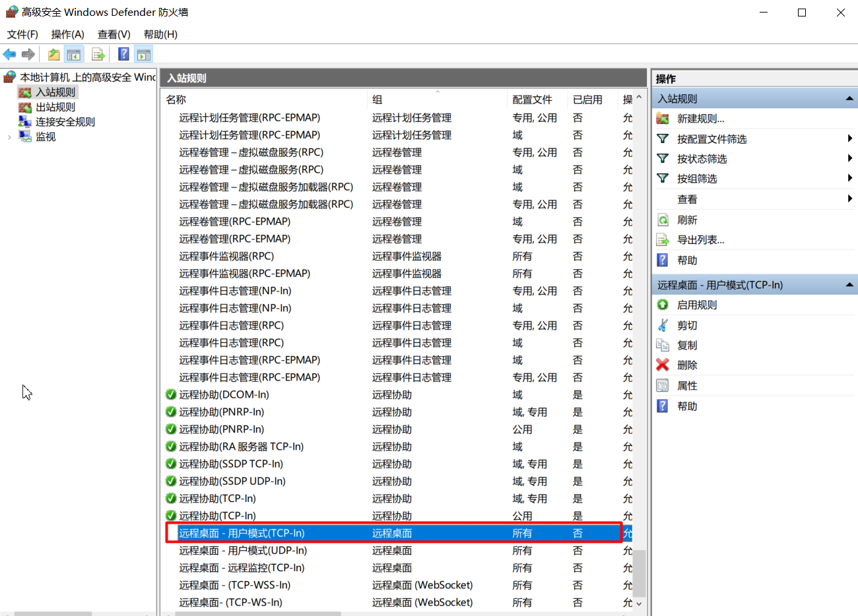Select 监视 node in the tree
The image size is (858, 616).
46,137
